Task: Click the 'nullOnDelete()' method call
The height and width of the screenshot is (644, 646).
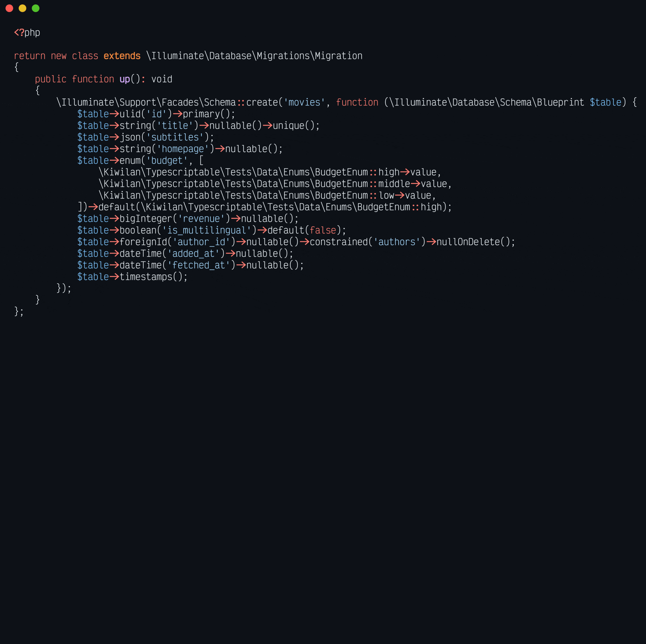Action: click(x=474, y=242)
